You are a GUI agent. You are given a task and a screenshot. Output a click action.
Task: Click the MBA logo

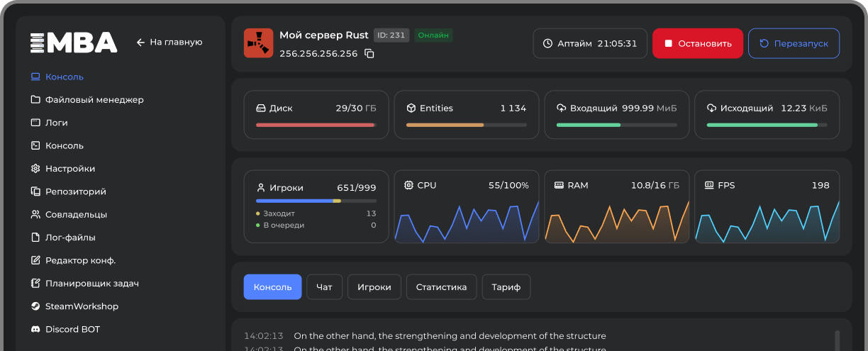(x=74, y=43)
